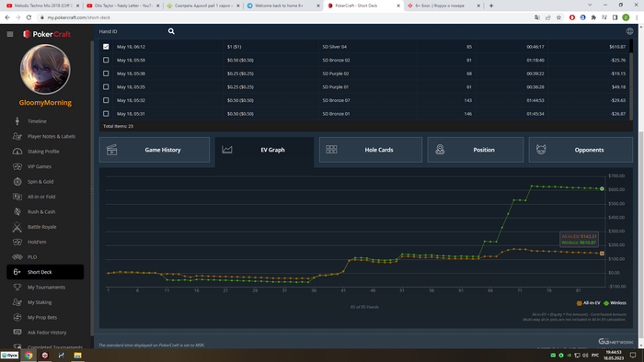Click the GloomyMorning username

click(45, 103)
